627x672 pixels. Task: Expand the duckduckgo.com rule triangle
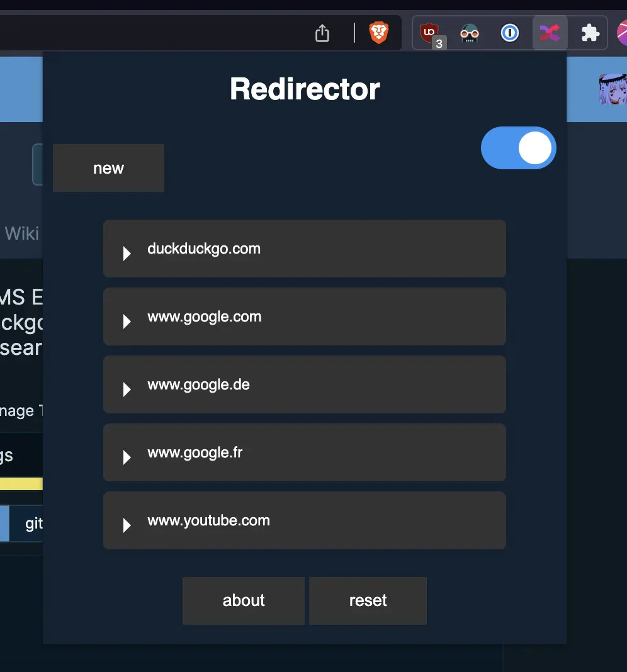pyautogui.click(x=127, y=254)
